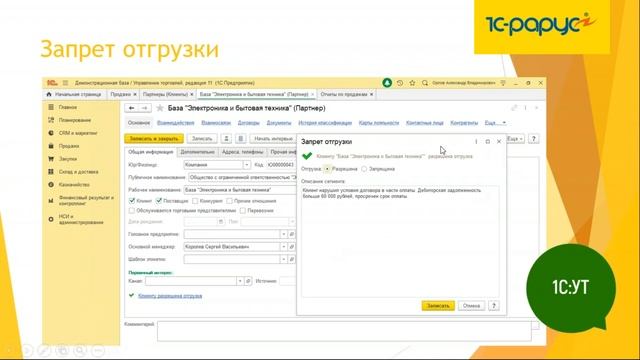Open favorites star in title bar

pyautogui.click(x=412, y=83)
